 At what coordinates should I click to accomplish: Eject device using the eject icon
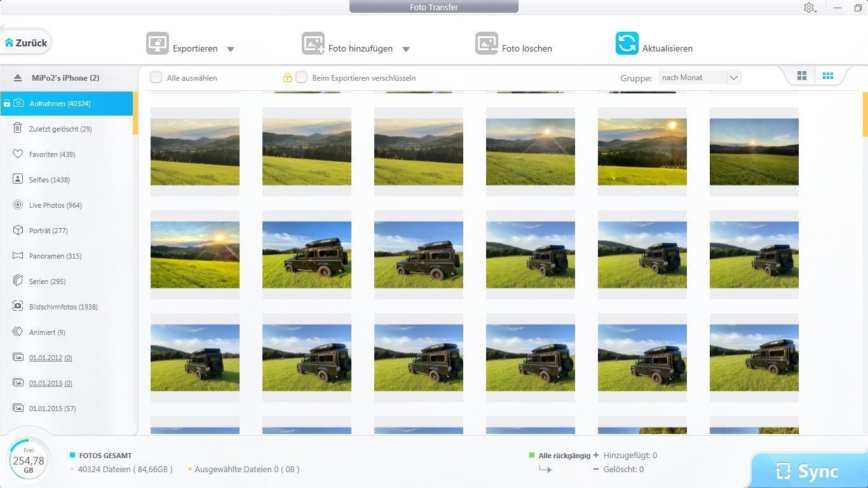(18, 78)
